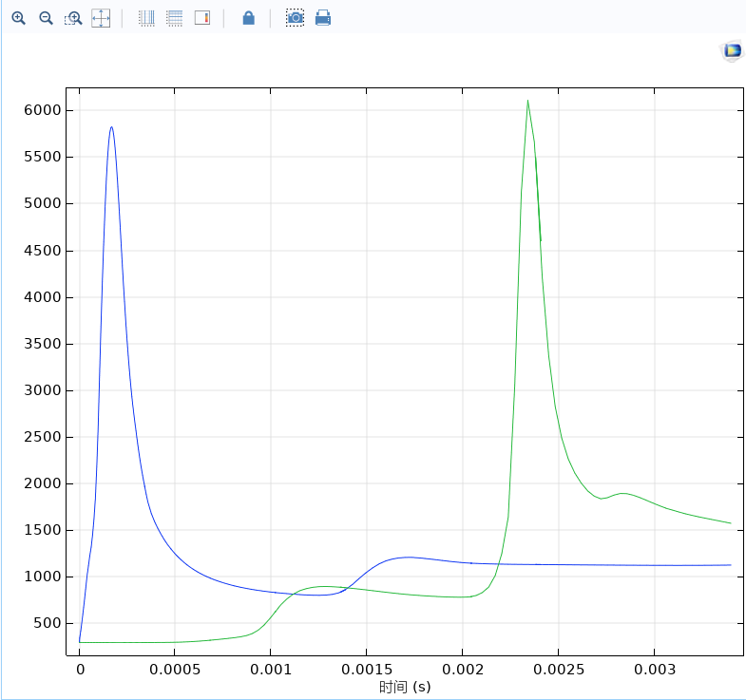
Task: Click the logo icon at top right
Action: (x=731, y=51)
